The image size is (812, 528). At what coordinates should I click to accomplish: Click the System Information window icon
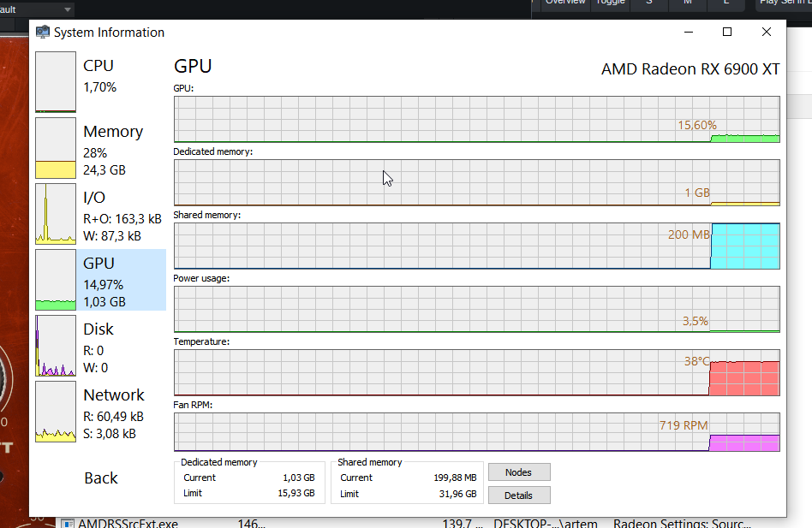43,32
